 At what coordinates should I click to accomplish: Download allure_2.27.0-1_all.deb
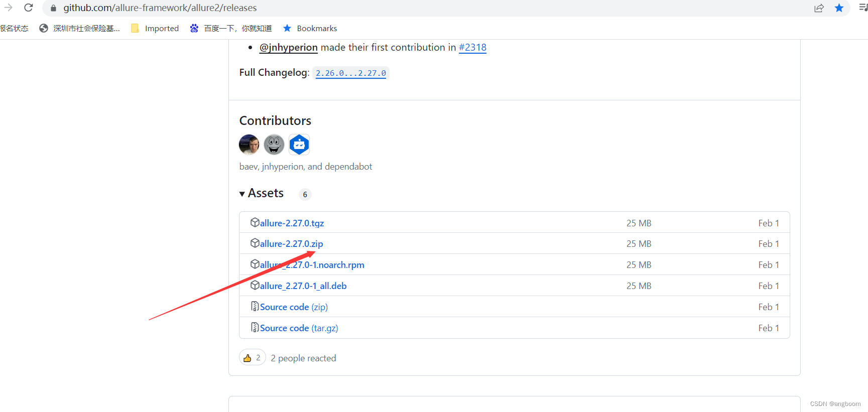[x=303, y=286]
